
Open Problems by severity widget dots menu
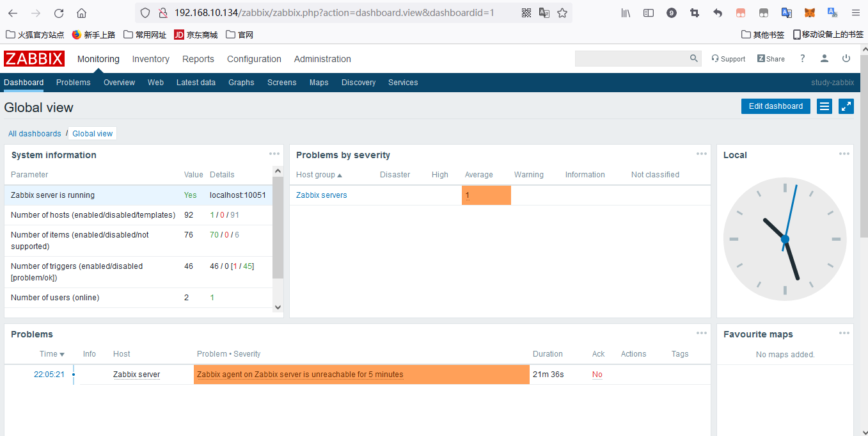tap(702, 154)
